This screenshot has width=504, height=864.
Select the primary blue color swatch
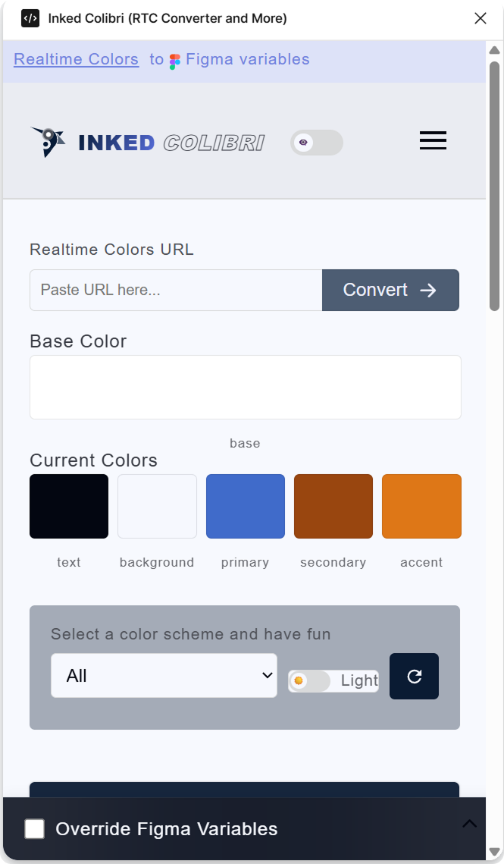(245, 505)
